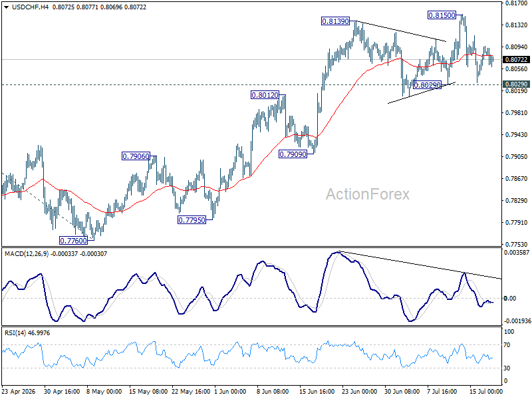This screenshot has height=399, width=532.
Task: Click the MACD zero level 0.00 label
Action: click(x=510, y=299)
